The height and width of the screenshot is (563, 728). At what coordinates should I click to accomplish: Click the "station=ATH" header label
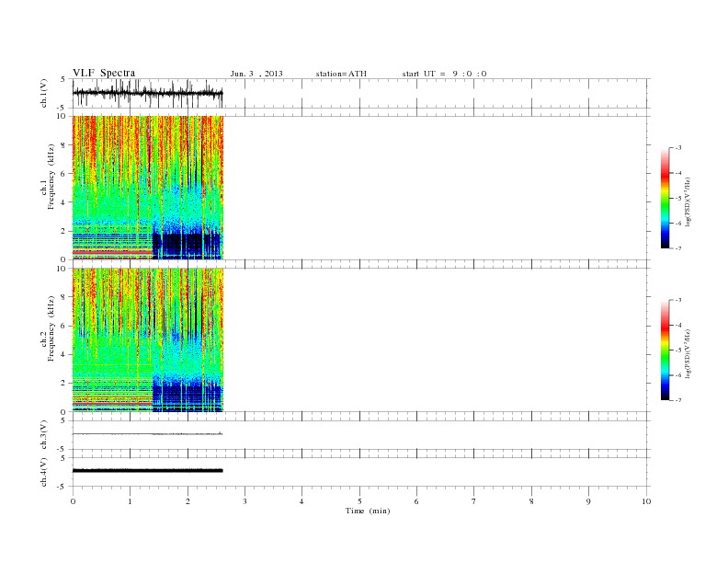(x=341, y=74)
